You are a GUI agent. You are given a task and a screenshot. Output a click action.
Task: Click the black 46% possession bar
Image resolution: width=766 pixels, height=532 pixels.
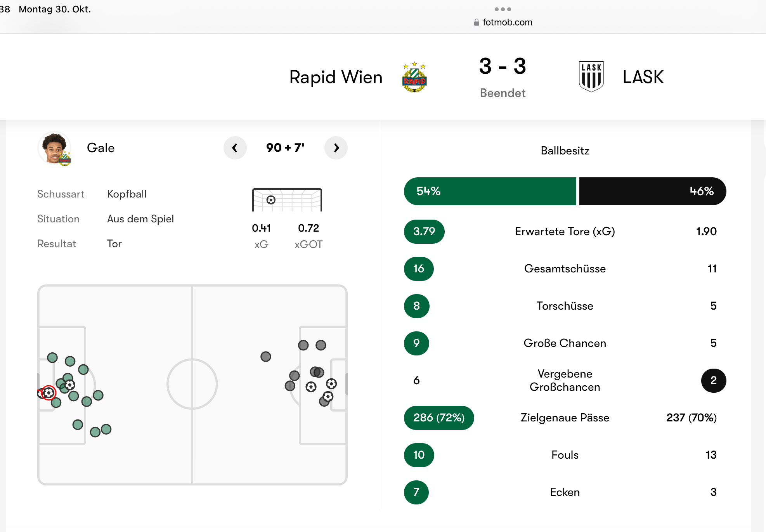653,191
